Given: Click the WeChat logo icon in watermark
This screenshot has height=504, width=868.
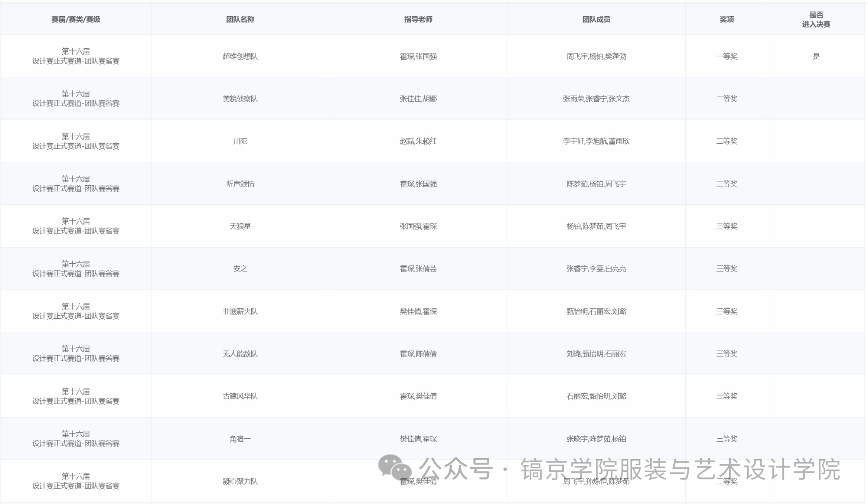Looking at the screenshot, I should click(395, 467).
